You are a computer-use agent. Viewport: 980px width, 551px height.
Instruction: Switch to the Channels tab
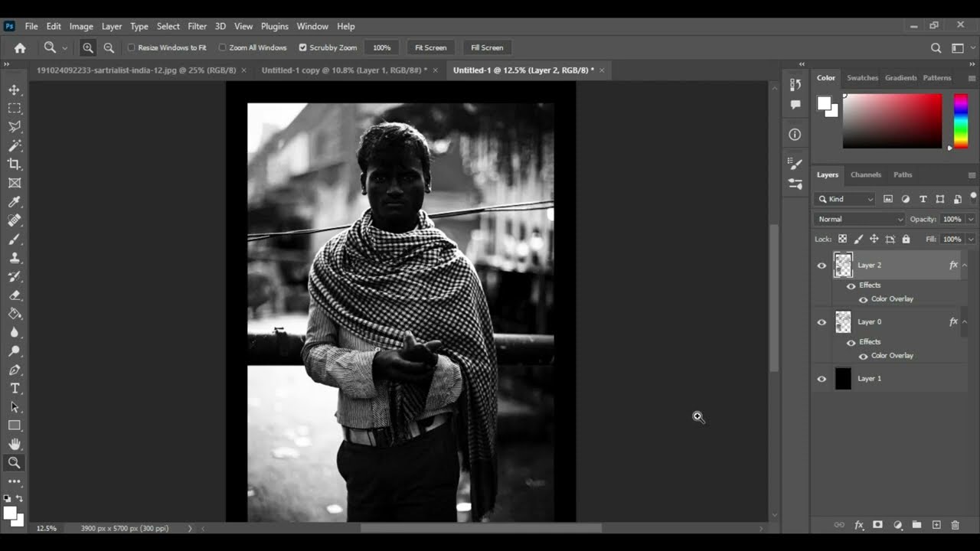(866, 174)
